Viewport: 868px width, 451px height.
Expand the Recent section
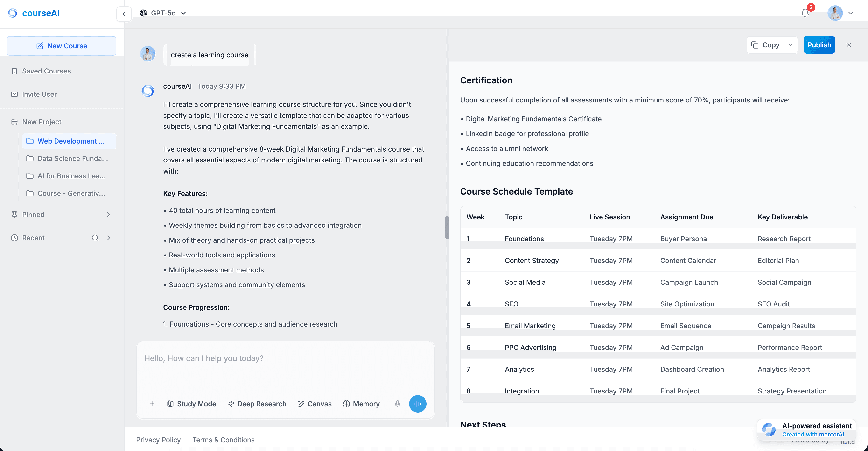click(x=109, y=238)
